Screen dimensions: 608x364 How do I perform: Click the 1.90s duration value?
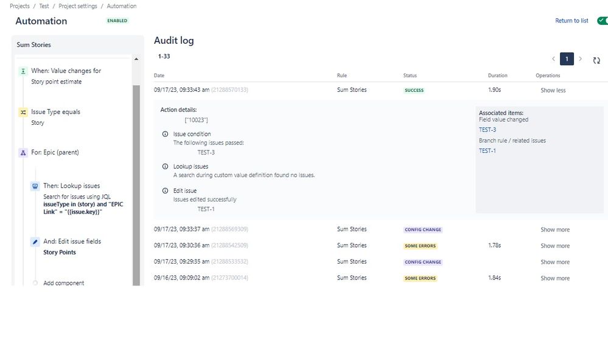pyautogui.click(x=494, y=90)
